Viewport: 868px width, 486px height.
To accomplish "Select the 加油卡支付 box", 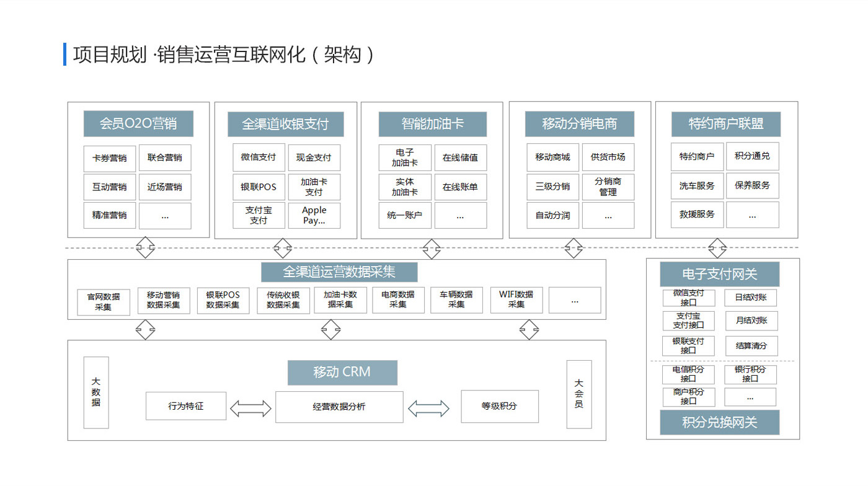I will pyautogui.click(x=314, y=187).
